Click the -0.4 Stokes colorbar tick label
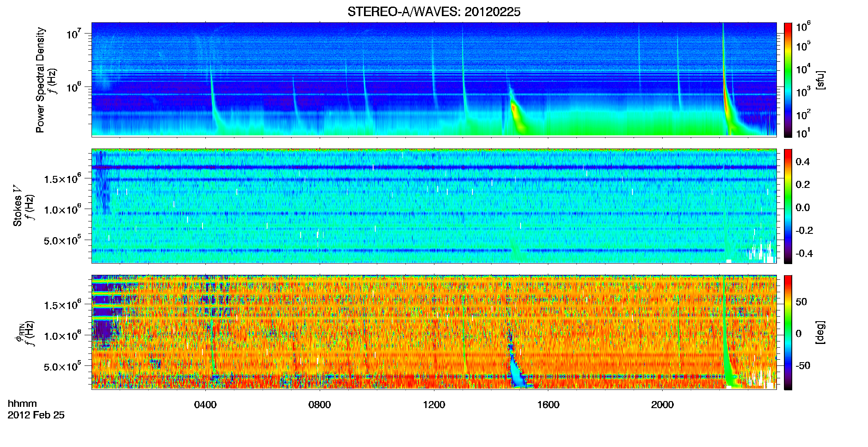This screenshot has height=447, width=868. click(804, 253)
